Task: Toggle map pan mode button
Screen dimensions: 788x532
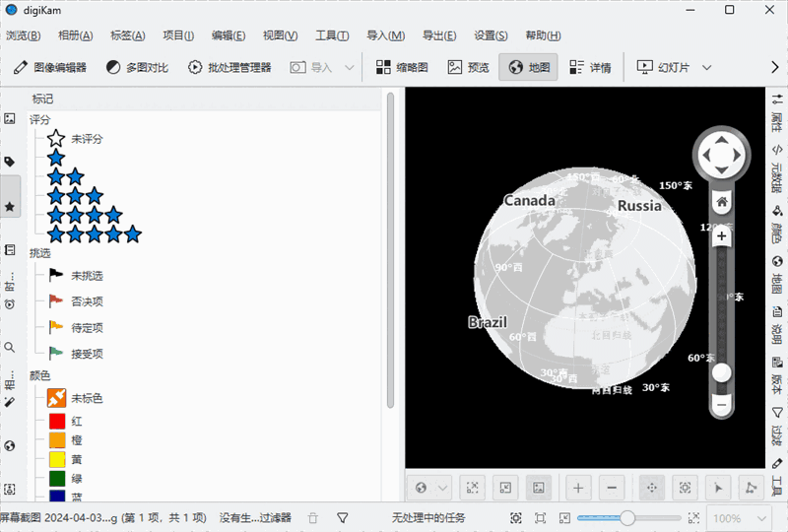Action: (651, 487)
